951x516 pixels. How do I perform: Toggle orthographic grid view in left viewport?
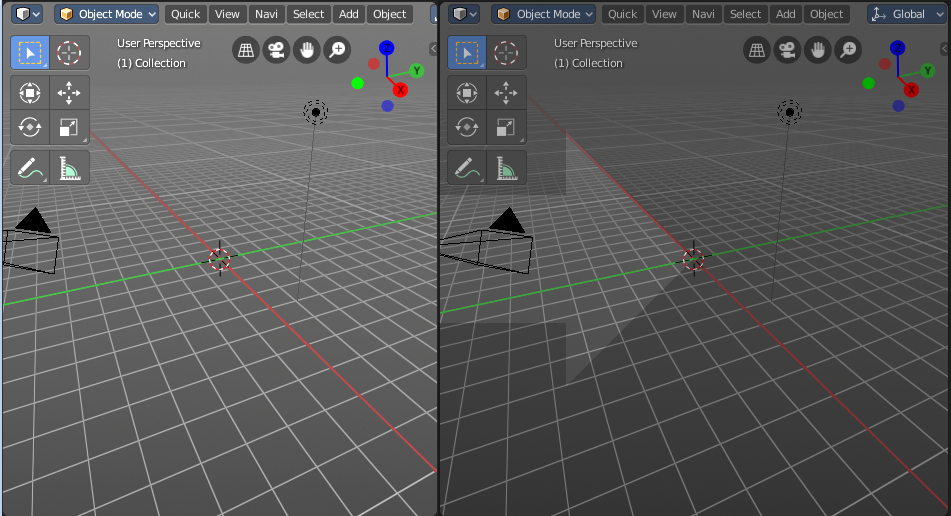tap(246, 50)
